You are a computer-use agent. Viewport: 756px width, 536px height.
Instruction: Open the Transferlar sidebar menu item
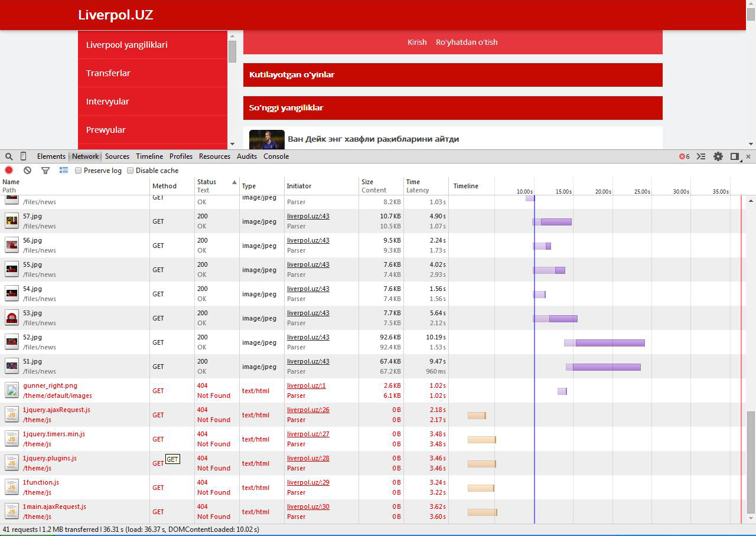[x=108, y=73]
